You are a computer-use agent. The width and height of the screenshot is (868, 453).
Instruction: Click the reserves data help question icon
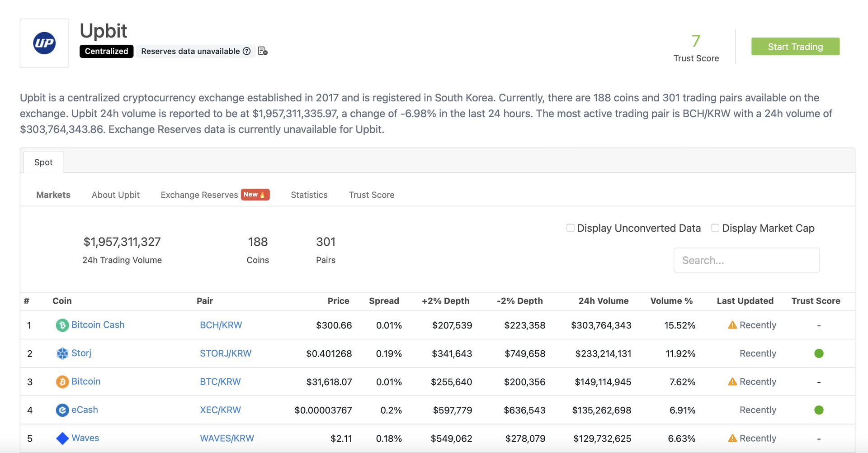246,51
